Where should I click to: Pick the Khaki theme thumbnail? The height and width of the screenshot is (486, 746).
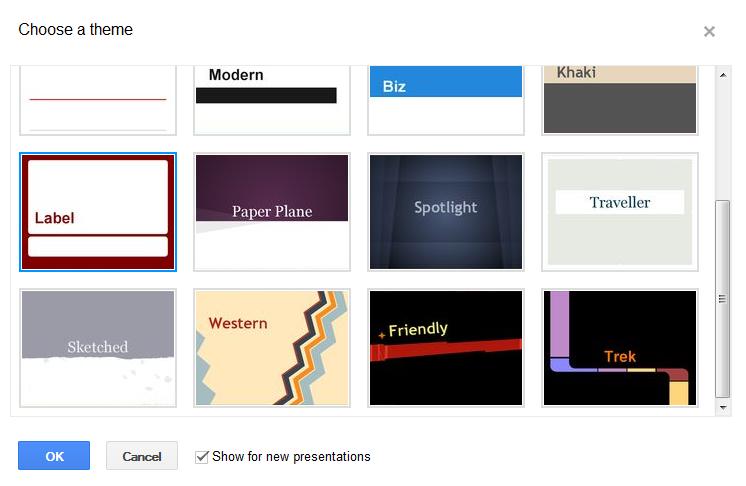(620, 98)
